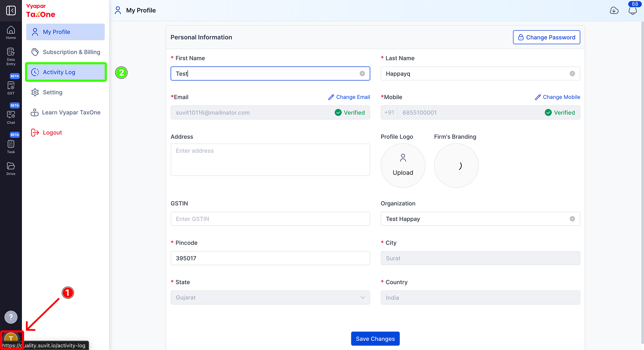The height and width of the screenshot is (350, 644).
Task: Click the Pincode field showing 395017
Action: tap(270, 258)
